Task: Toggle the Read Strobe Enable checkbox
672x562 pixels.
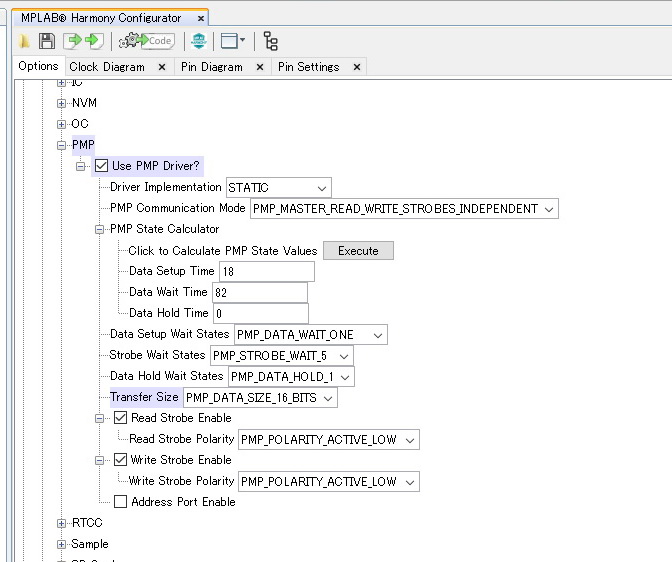Action: point(120,418)
